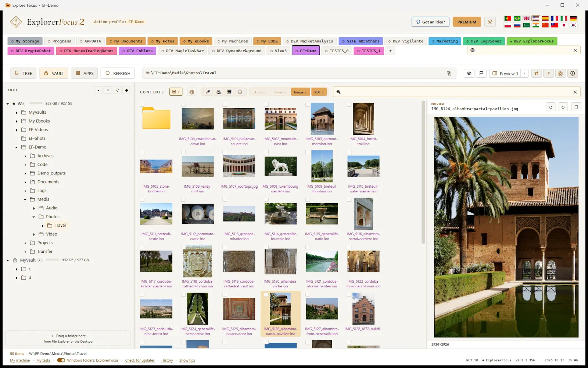Check the box for IMG_5112_pommard-castle
The height and width of the screenshot is (368, 588).
coord(183,199)
